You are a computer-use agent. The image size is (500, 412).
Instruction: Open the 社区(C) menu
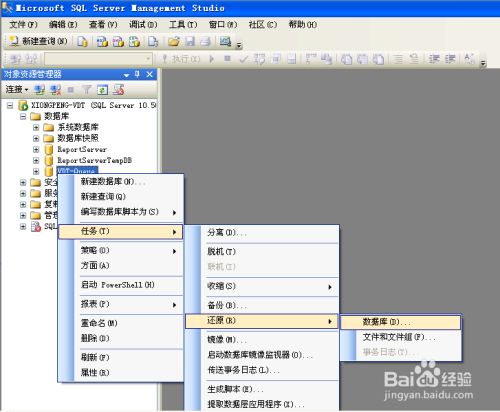tap(263, 24)
